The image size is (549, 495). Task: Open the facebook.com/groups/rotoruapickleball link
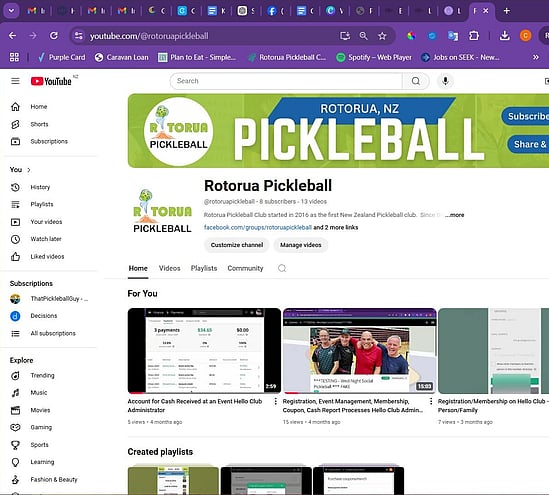(x=258, y=228)
